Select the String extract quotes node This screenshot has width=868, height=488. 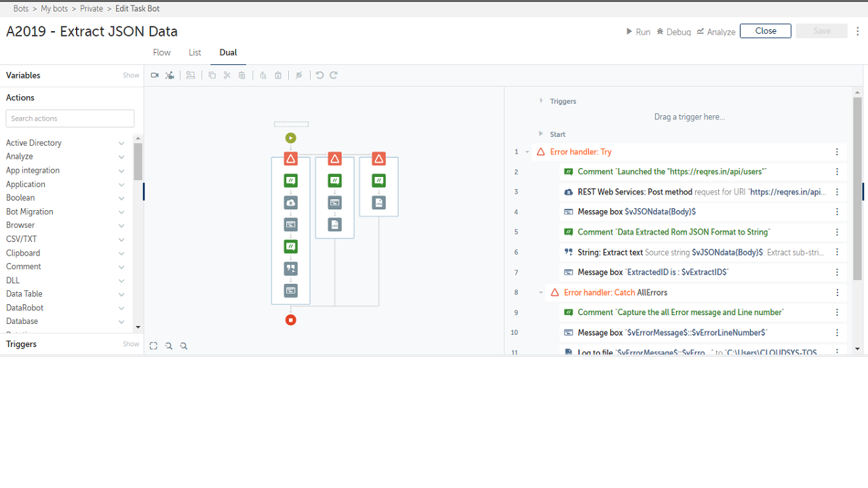pyautogui.click(x=291, y=269)
